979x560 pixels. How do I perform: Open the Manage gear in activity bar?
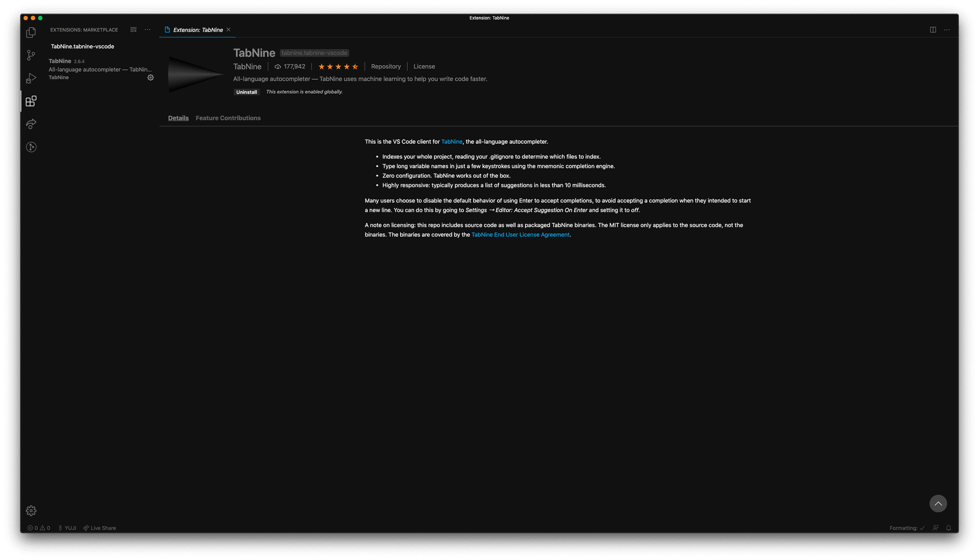coord(31,511)
